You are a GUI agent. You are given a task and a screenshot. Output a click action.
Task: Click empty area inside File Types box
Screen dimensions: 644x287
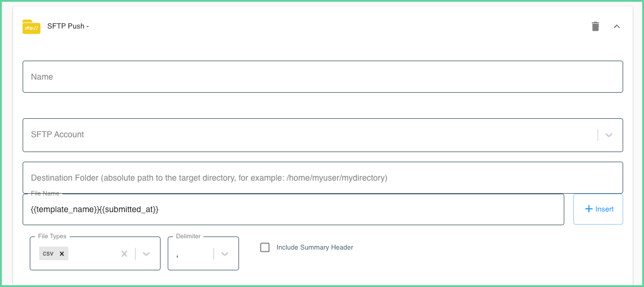pos(93,254)
